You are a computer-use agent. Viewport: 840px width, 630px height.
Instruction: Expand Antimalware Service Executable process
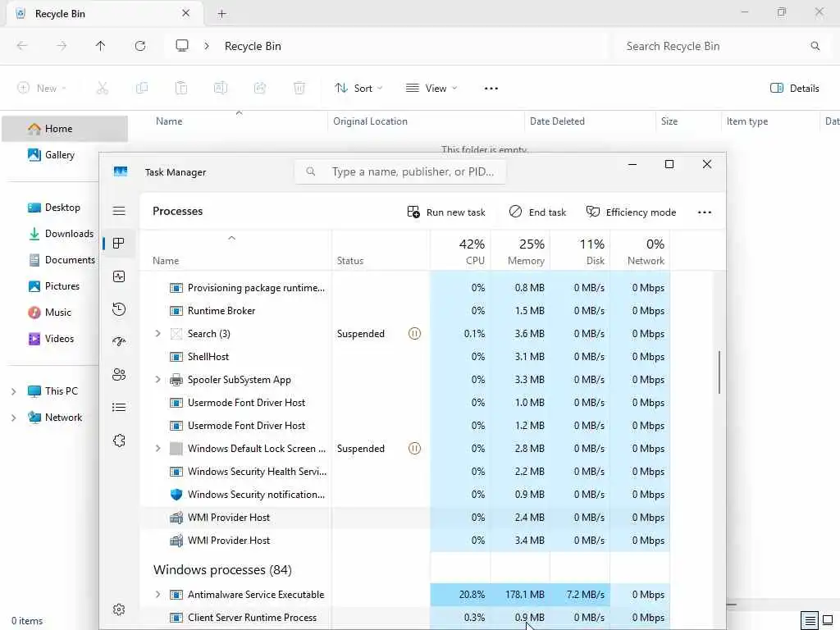click(x=157, y=594)
